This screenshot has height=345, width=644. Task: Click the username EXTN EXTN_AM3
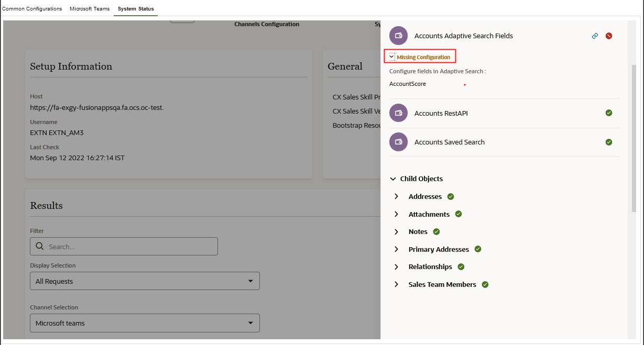pyautogui.click(x=57, y=133)
